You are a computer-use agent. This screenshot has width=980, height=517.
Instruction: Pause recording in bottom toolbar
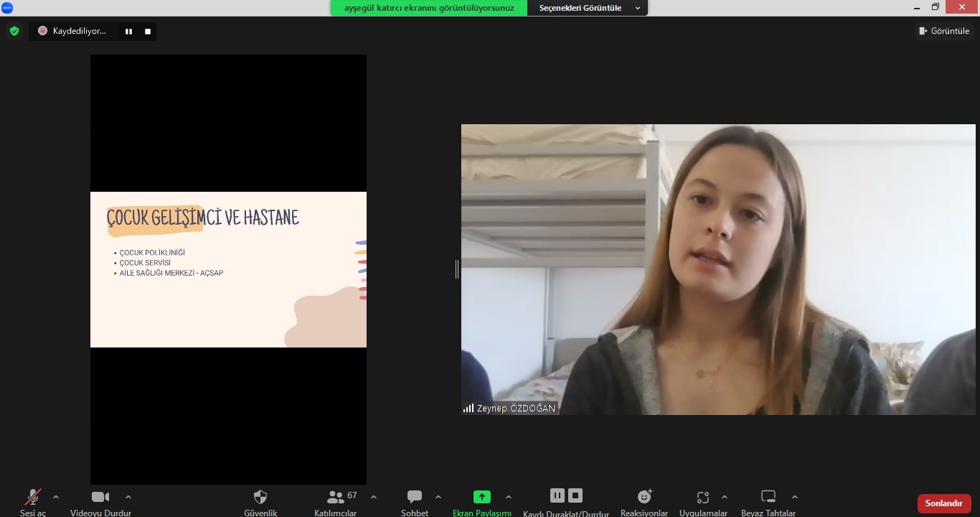pyautogui.click(x=557, y=495)
